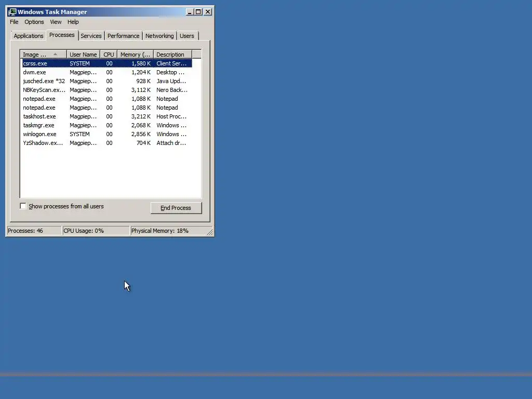Click the window resize grip corner
532x399 pixels.
pyautogui.click(x=210, y=232)
